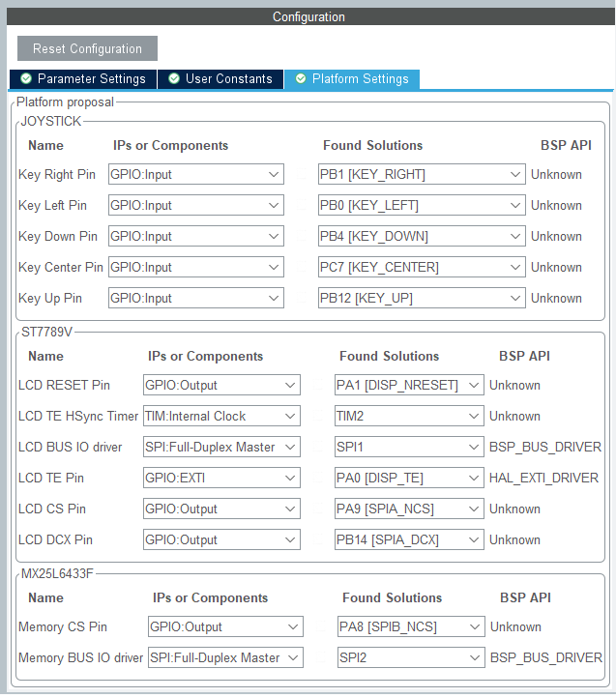Expand the PB14 [SPIA_DCX] solution dropdown

click(x=409, y=539)
